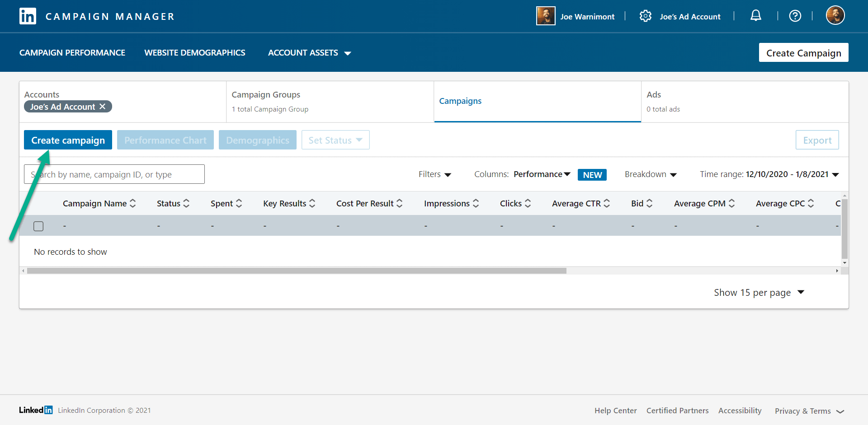868x425 pixels.
Task: Sort by Average CTR column arrows
Action: (x=607, y=203)
